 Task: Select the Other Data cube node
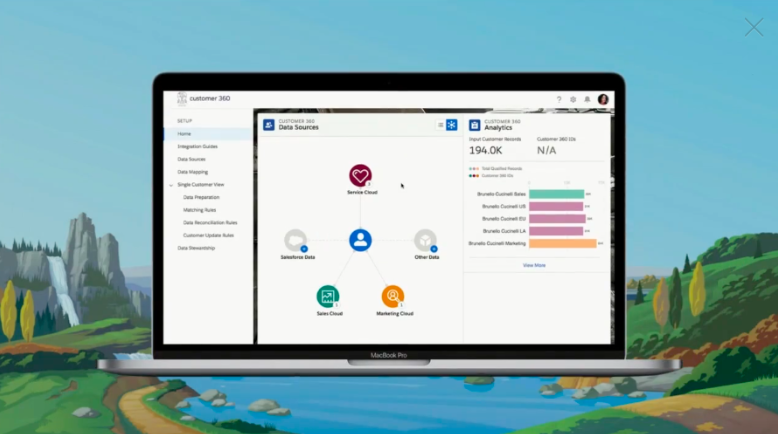(425, 240)
